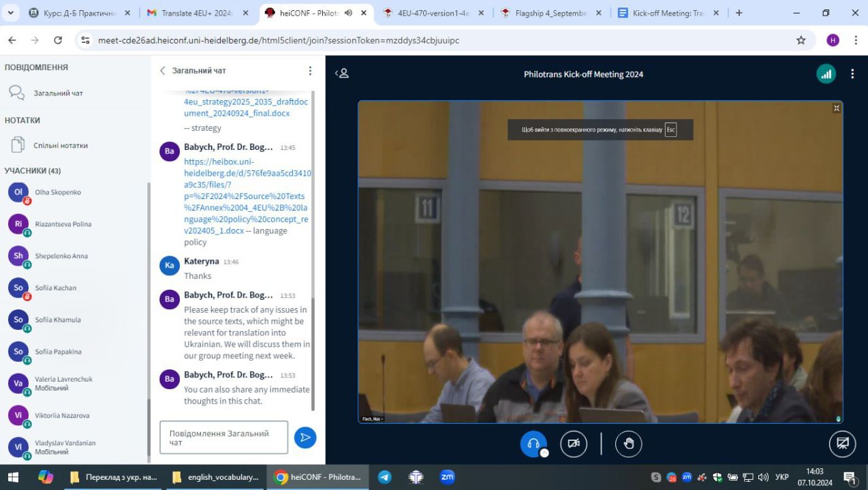Open chat options three-dot menu
The width and height of the screenshot is (868, 490).
click(310, 71)
